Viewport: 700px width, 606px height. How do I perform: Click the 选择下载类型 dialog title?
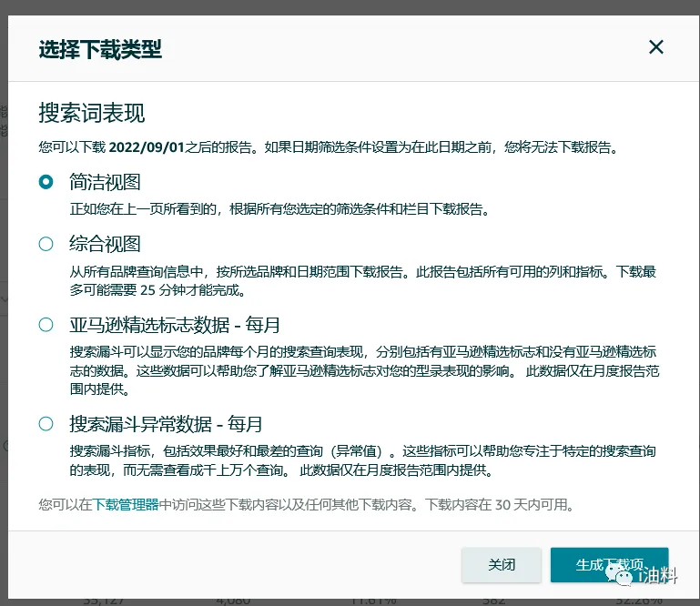pyautogui.click(x=100, y=49)
